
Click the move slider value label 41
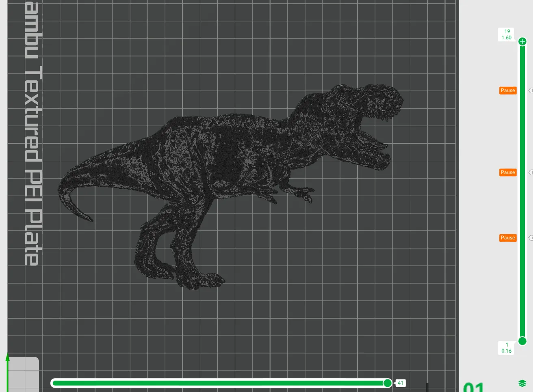[x=401, y=383]
